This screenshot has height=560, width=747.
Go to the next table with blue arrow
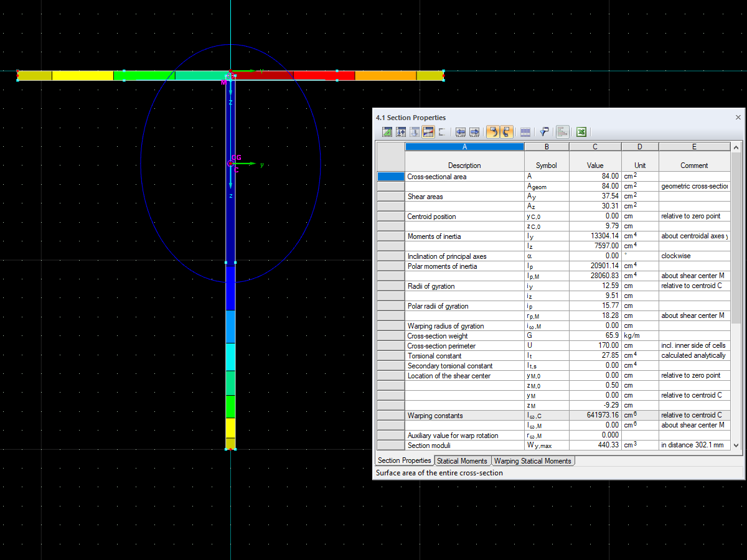pos(474,131)
